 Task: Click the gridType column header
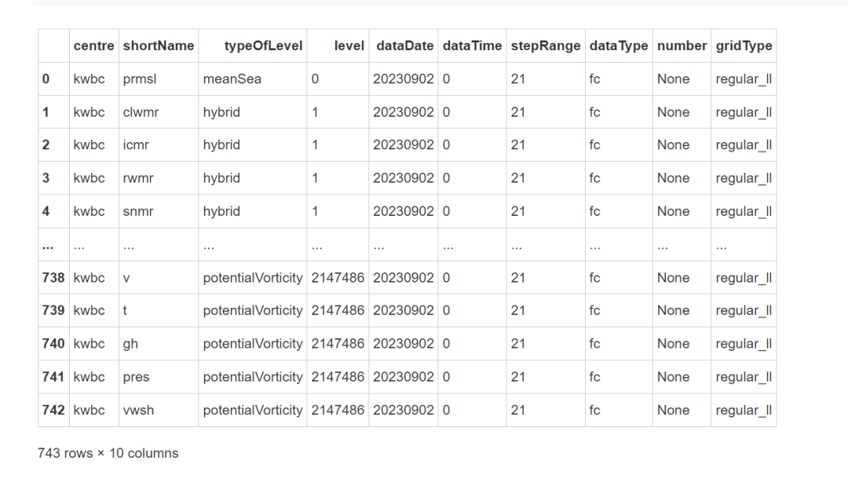pyautogui.click(x=744, y=46)
